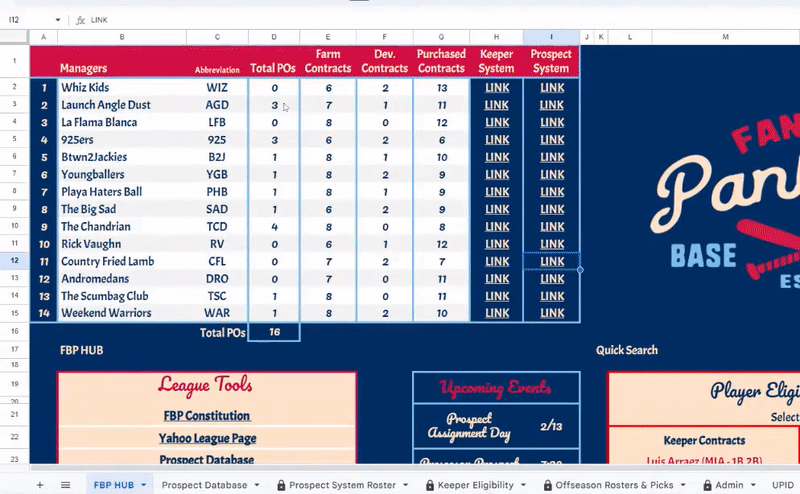Click the Farm Contracts header cell
Screen dimensions: 800x494
pos(328,61)
